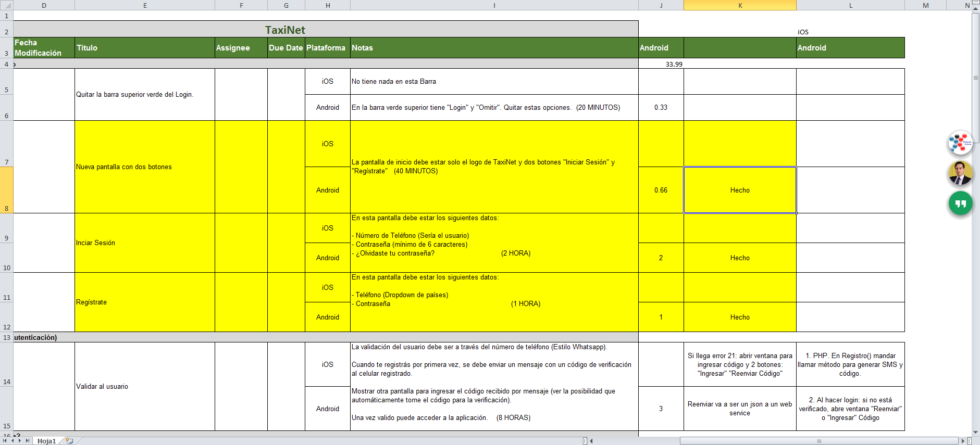Open the green Hangouts chat bubble icon
The width and height of the screenshot is (980, 445).
(960, 204)
